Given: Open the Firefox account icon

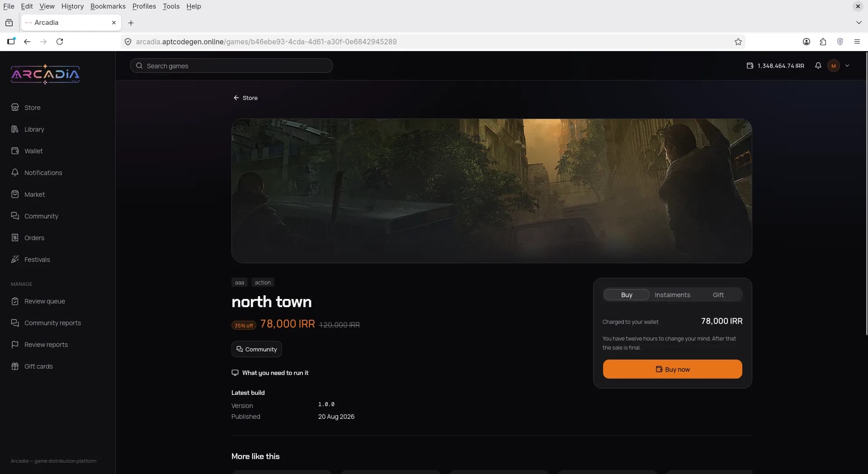Looking at the screenshot, I should pyautogui.click(x=806, y=42).
